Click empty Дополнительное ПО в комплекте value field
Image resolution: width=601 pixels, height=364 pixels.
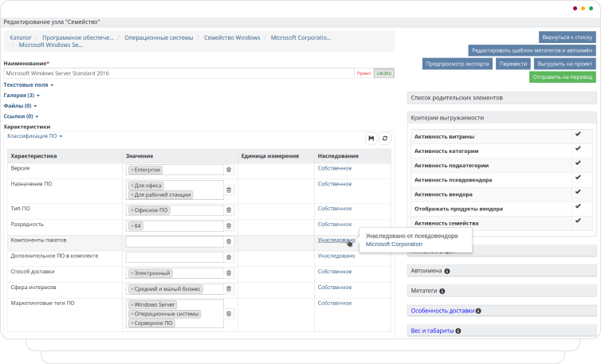pos(175,257)
